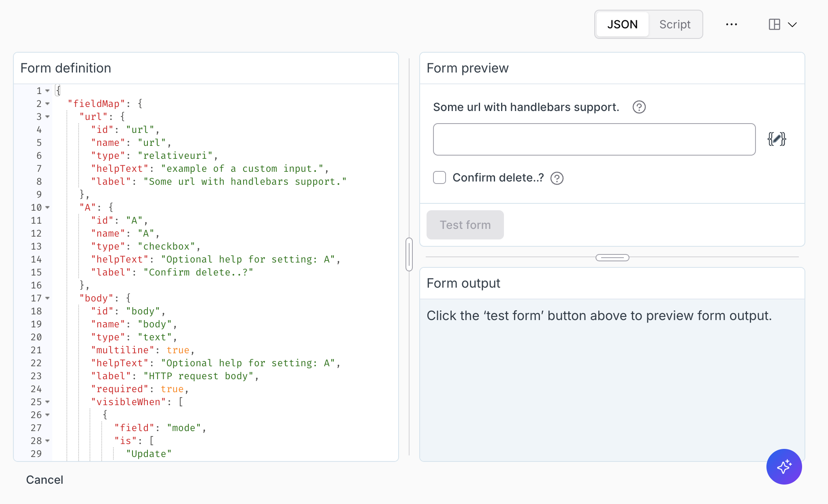Click the "Update" string on line 29

coord(149,454)
